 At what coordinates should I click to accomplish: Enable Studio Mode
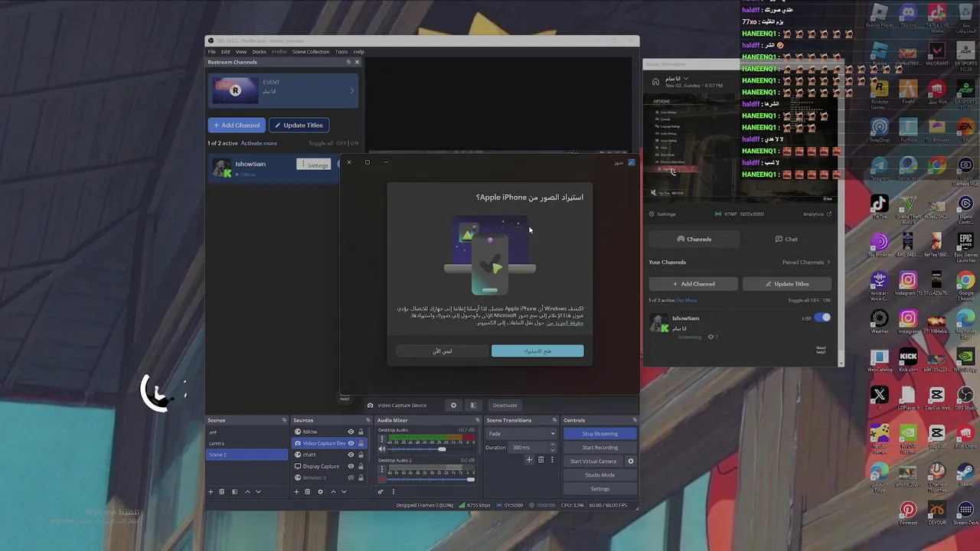pos(600,475)
